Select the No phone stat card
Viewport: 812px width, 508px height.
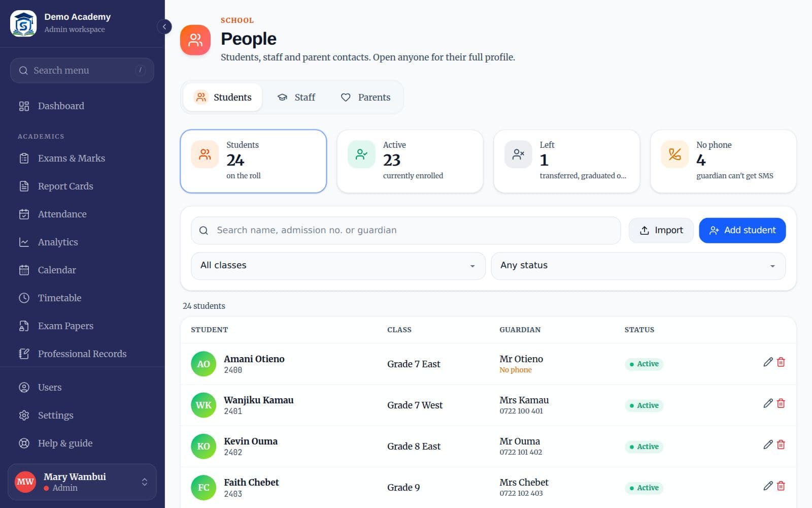[x=723, y=161]
